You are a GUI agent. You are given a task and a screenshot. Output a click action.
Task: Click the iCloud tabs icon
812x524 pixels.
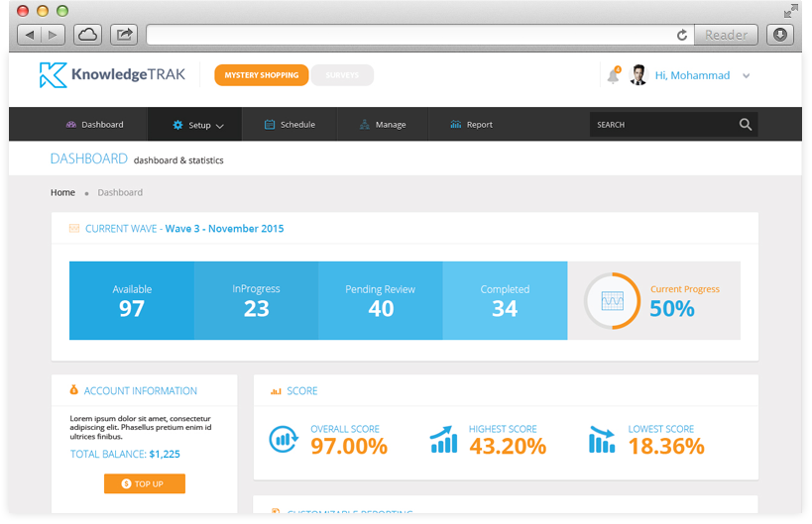[89, 35]
